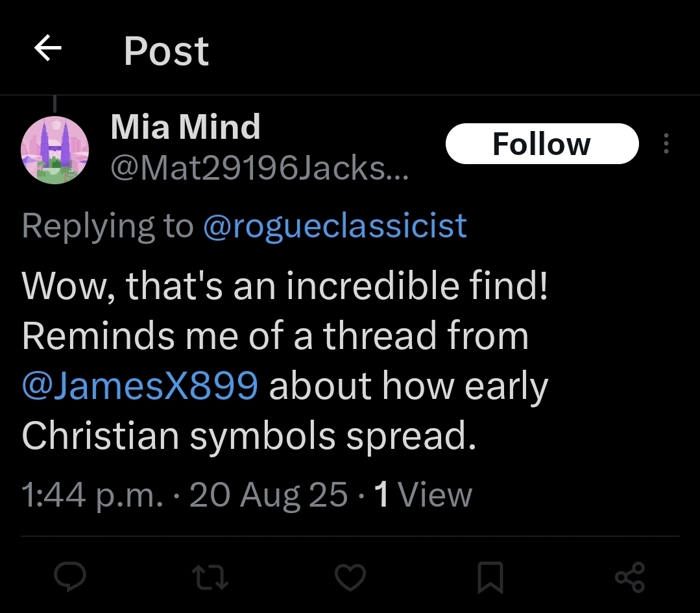The image size is (700, 613).
Task: Click the 'Christian symbols spread.' text line
Action: point(249,436)
